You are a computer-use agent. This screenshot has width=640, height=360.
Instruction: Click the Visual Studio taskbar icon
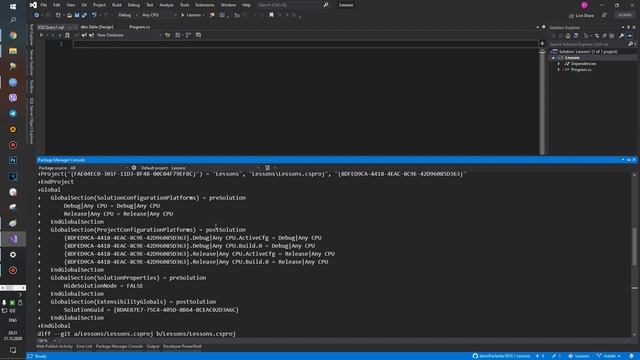click(13, 239)
